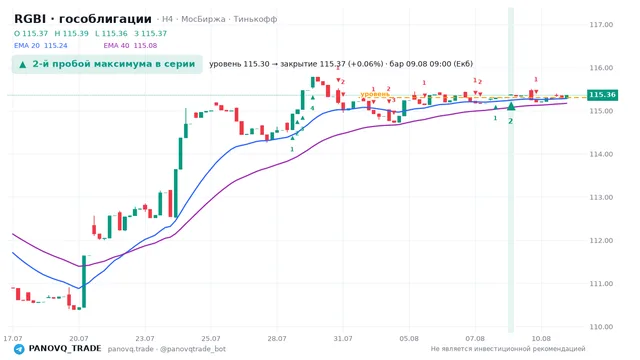
Task: Click the 'PANOVQ_TRADE' channel name
Action: (x=65, y=349)
